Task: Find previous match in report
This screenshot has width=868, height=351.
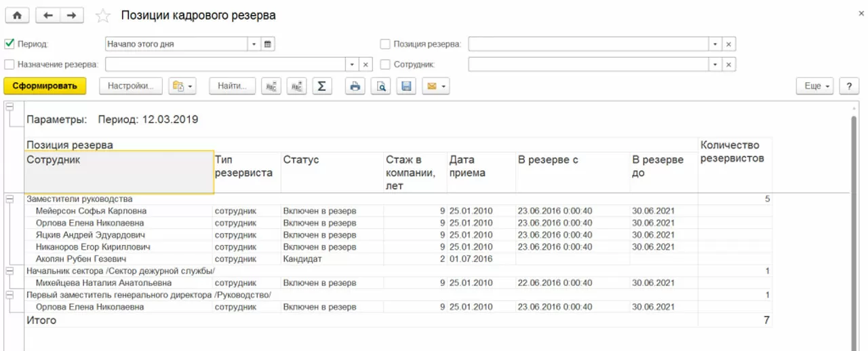Action: point(272,86)
